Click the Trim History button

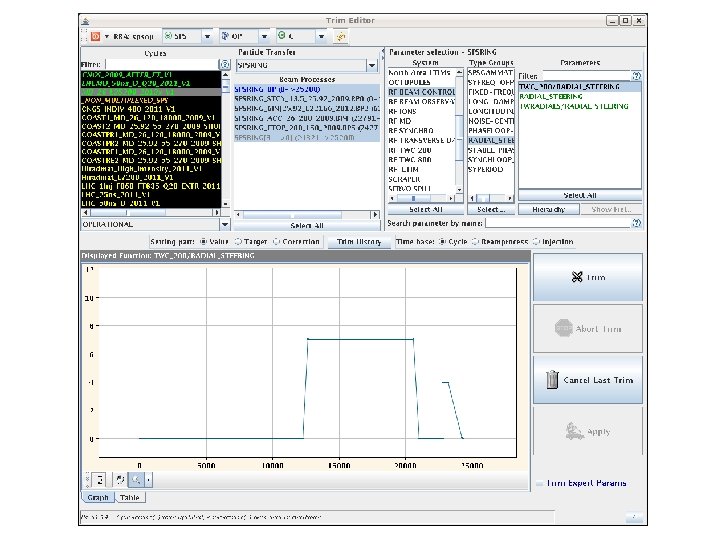[x=359, y=242]
